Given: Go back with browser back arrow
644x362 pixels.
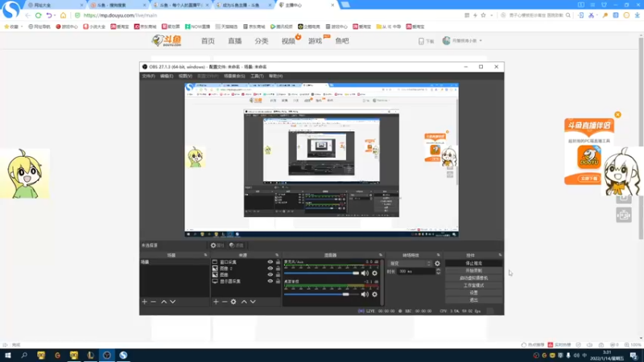Looking at the screenshot, I should (x=27, y=15).
